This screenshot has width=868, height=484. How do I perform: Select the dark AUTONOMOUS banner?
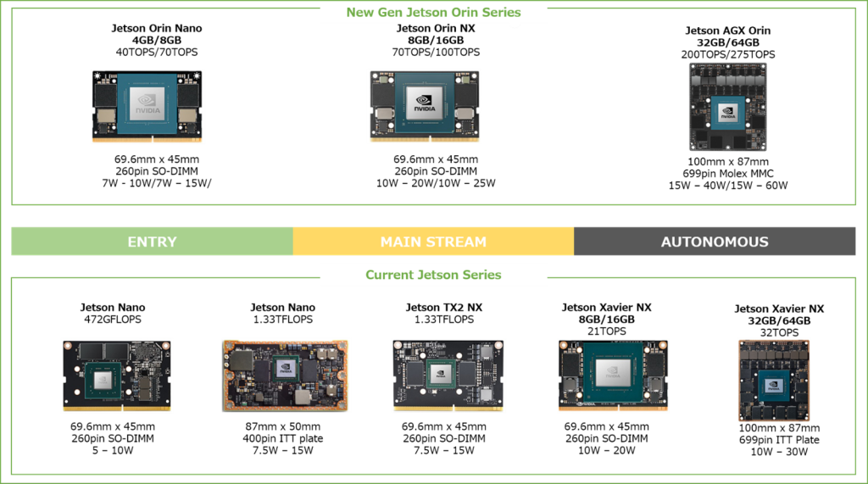715,242
